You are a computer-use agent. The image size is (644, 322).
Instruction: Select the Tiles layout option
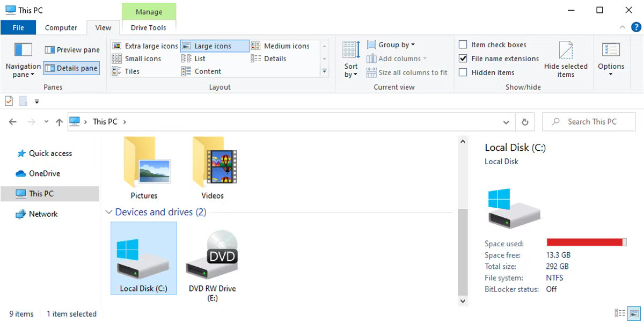point(132,71)
